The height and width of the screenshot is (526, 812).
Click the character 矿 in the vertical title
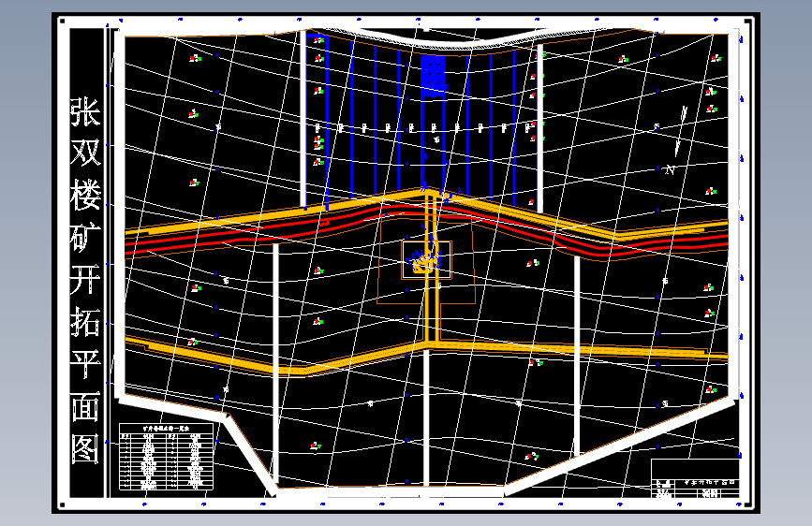85,237
